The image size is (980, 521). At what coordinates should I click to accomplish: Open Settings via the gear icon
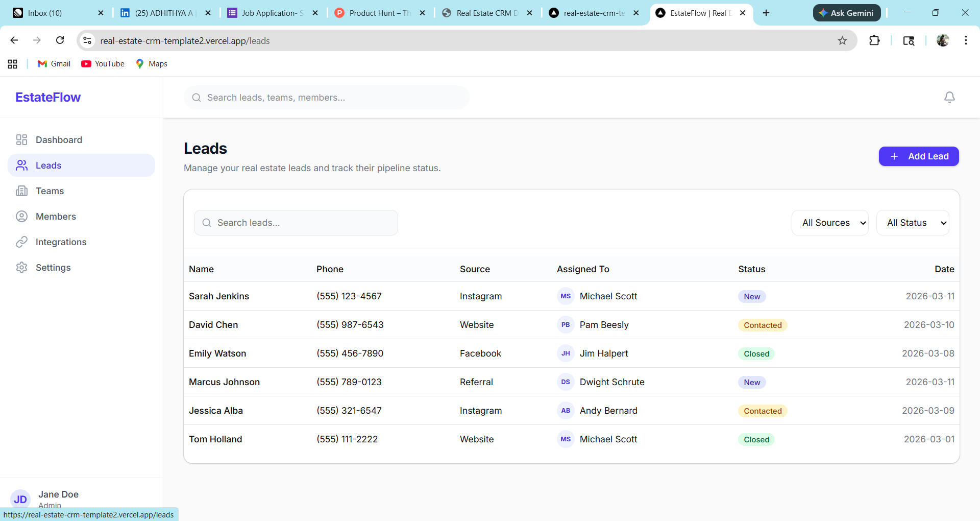click(21, 267)
